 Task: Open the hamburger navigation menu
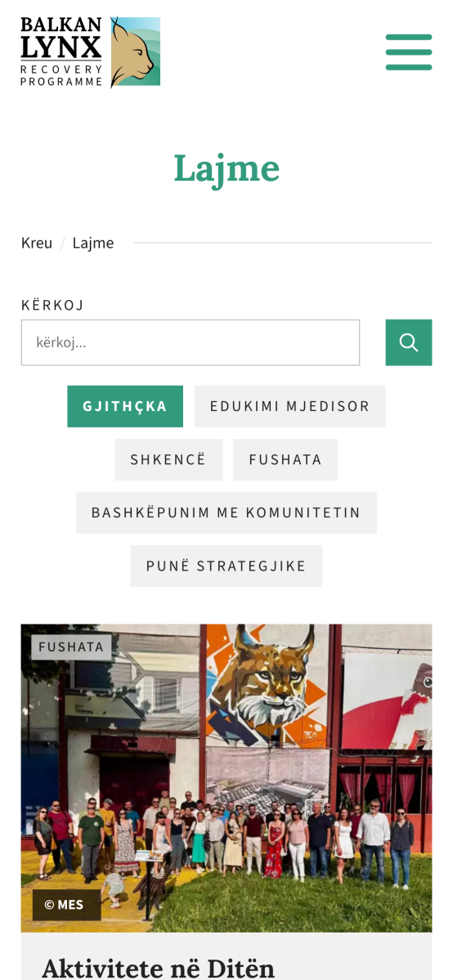(409, 52)
